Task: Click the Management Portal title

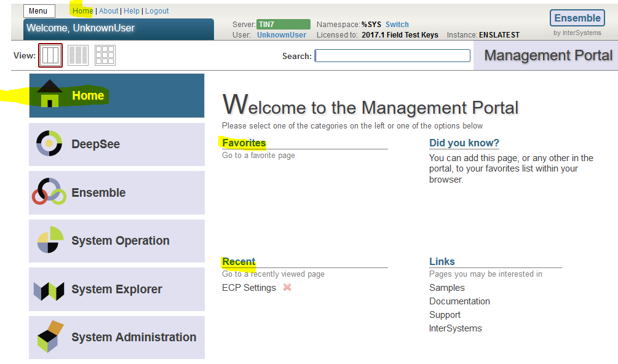Action: 549,55
